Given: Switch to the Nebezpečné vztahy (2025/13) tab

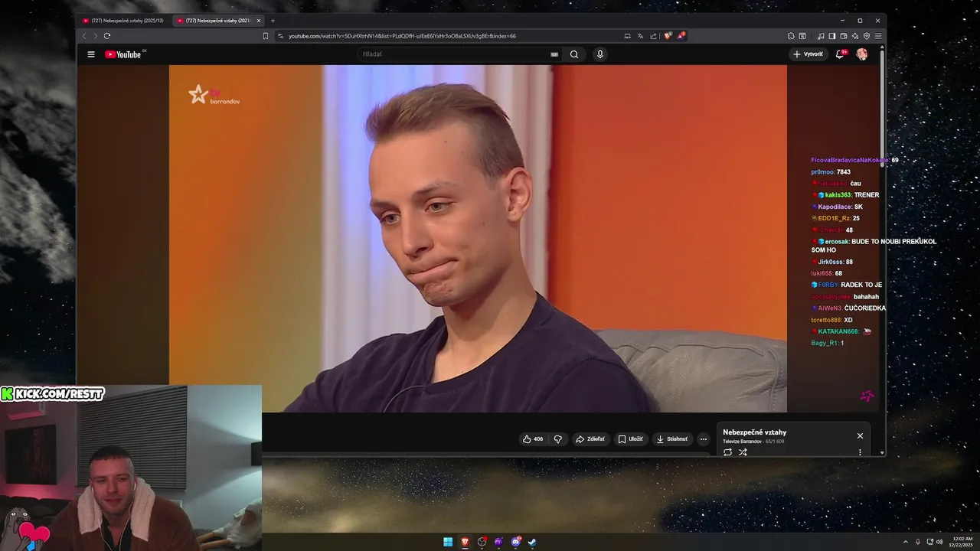Looking at the screenshot, I should [x=122, y=21].
